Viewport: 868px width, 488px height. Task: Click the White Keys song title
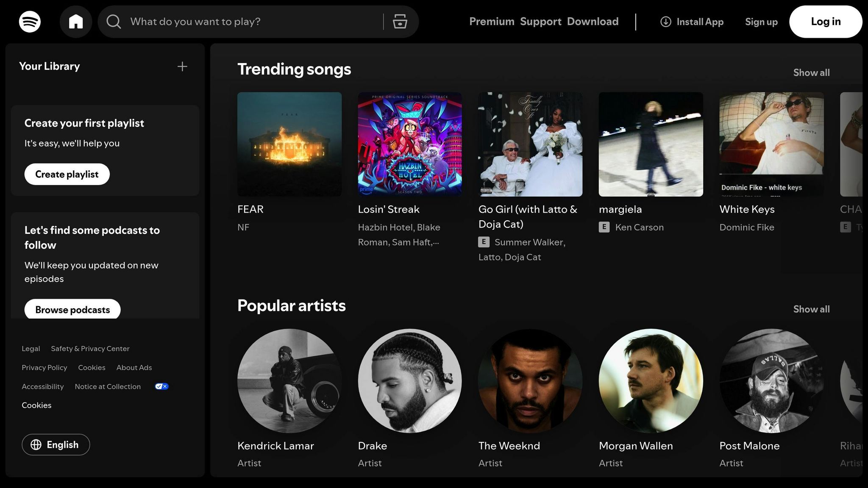pos(747,209)
